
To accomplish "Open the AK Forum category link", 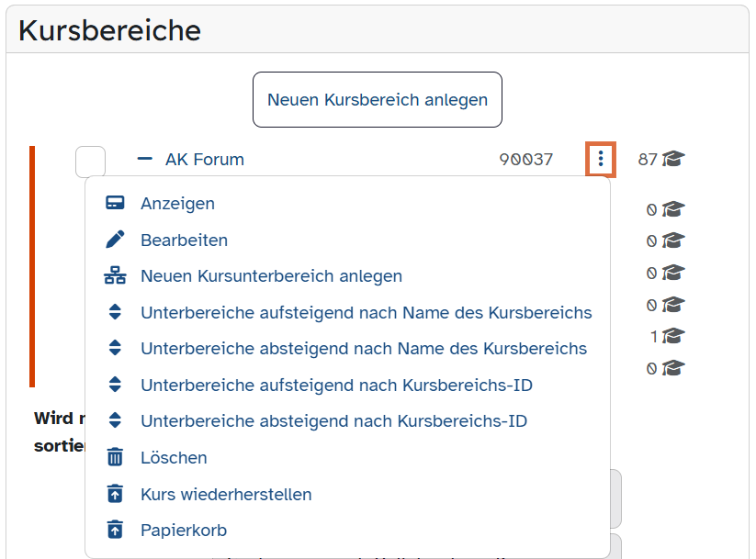I will [x=205, y=160].
